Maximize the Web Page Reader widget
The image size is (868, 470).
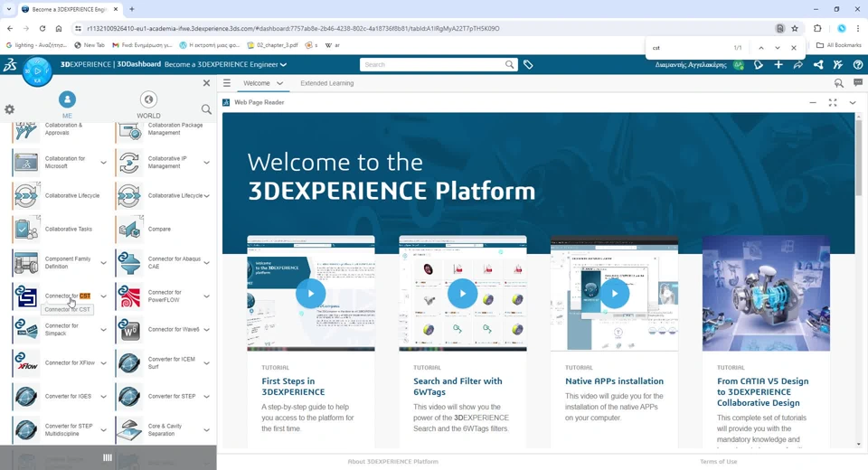tap(833, 102)
